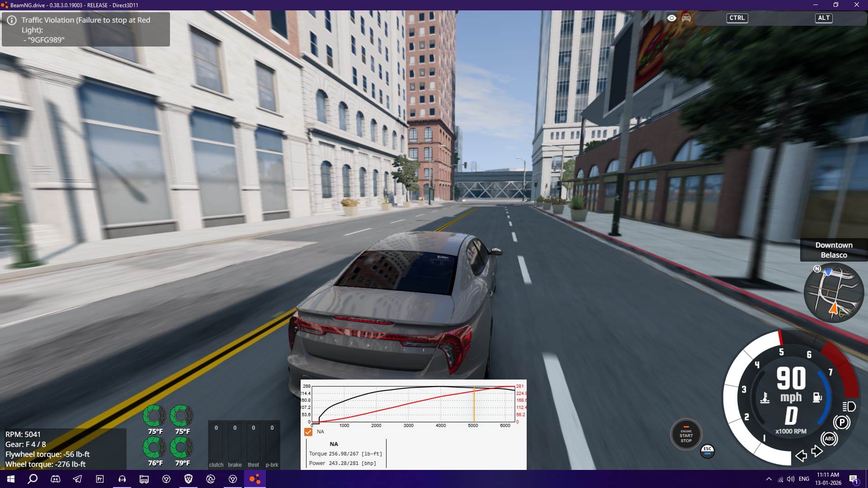
Task: Click the traffic violation notification message
Action: click(x=86, y=30)
